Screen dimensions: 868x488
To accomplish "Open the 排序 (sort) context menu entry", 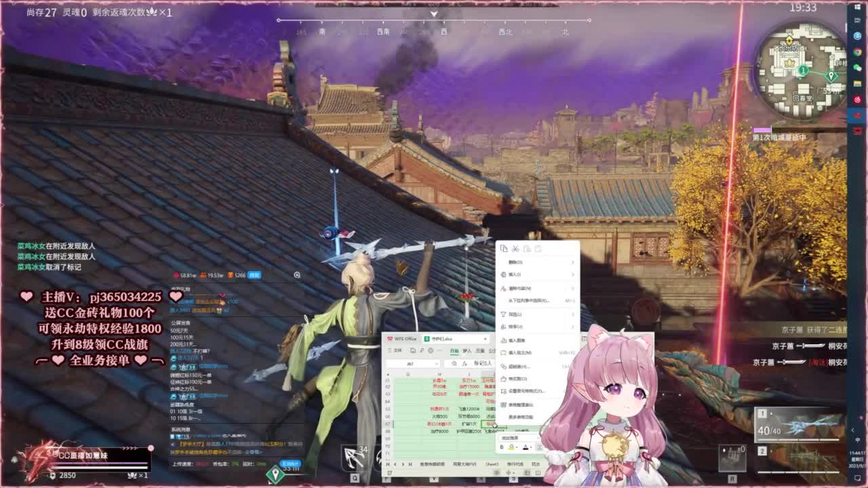I will [x=538, y=327].
